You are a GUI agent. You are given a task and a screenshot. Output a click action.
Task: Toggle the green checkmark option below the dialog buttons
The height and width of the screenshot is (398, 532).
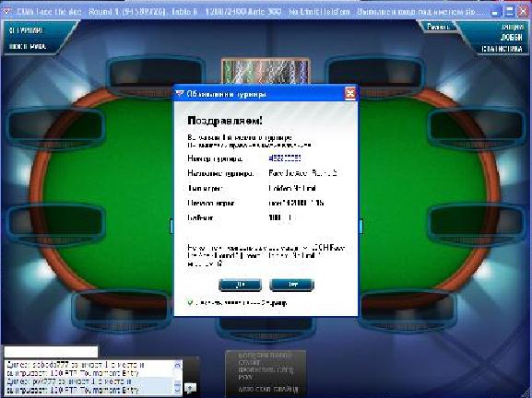[190, 302]
